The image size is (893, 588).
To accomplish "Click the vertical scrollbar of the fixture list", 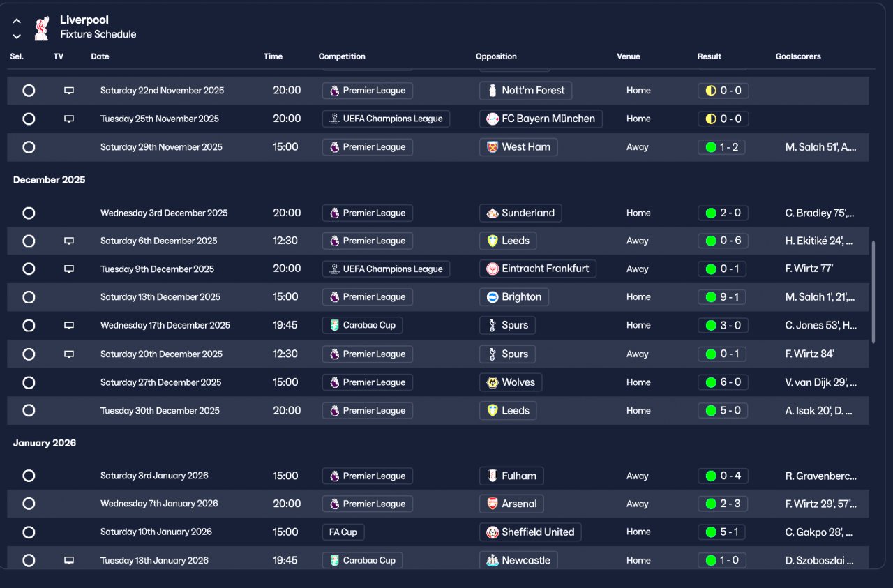I will [x=873, y=292].
